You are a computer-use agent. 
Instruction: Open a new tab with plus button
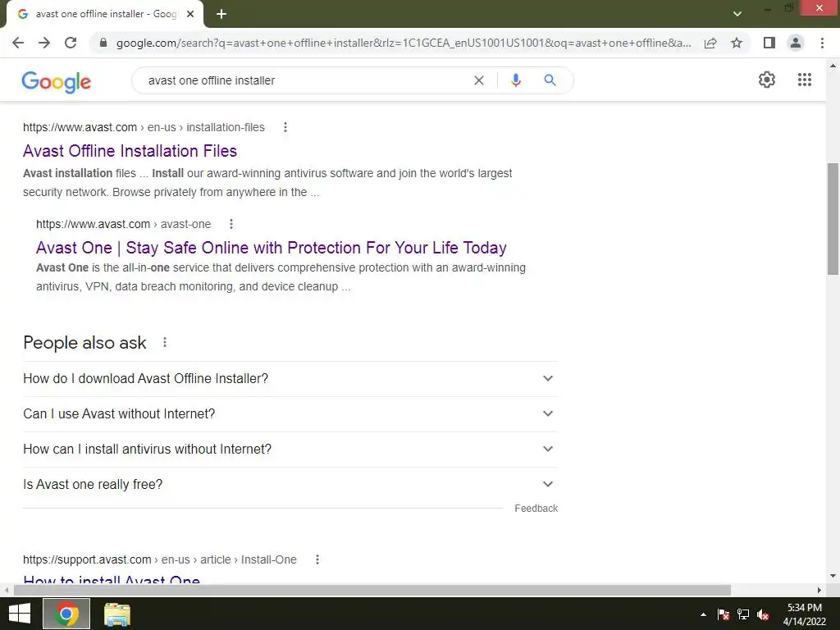pyautogui.click(x=221, y=14)
